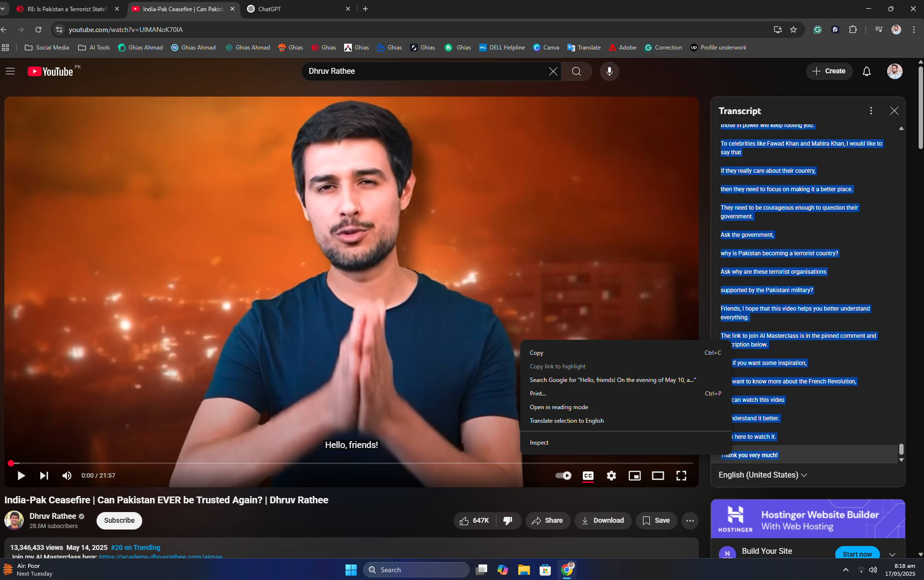924x580 pixels.
Task: Open transcript more options menu
Action: click(871, 111)
